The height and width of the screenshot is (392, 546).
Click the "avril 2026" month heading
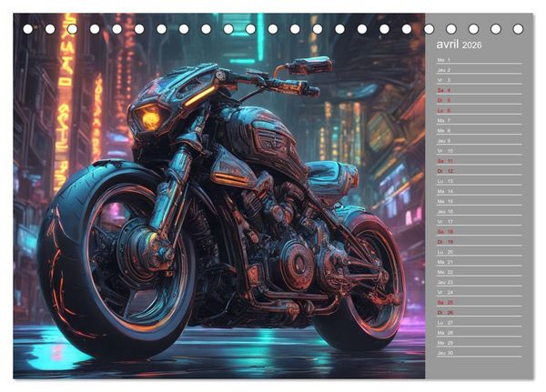[459, 45]
